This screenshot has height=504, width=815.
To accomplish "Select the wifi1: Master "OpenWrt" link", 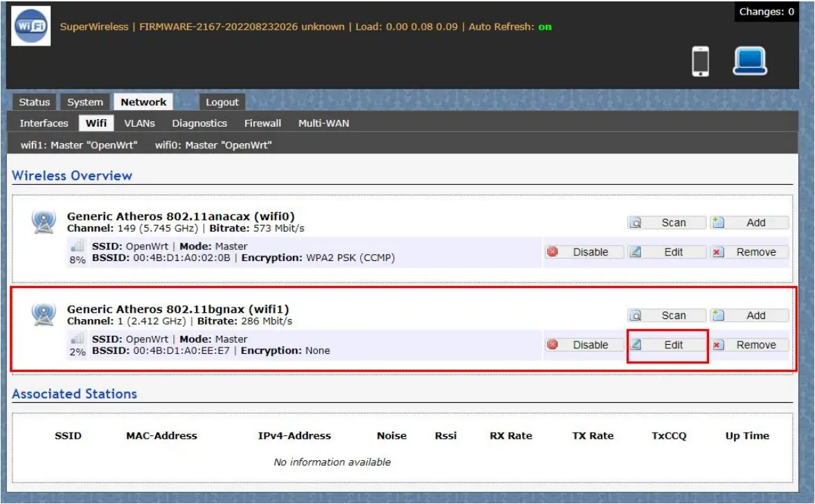I will (x=79, y=145).
